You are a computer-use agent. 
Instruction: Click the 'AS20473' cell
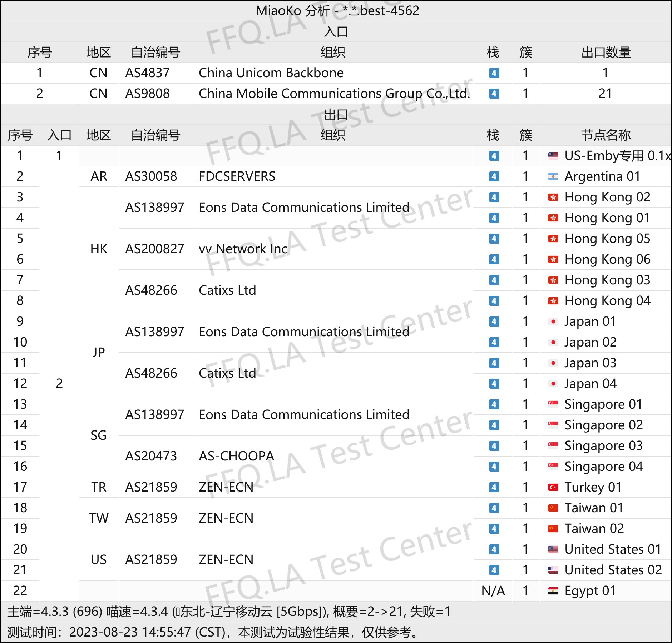[x=151, y=456]
